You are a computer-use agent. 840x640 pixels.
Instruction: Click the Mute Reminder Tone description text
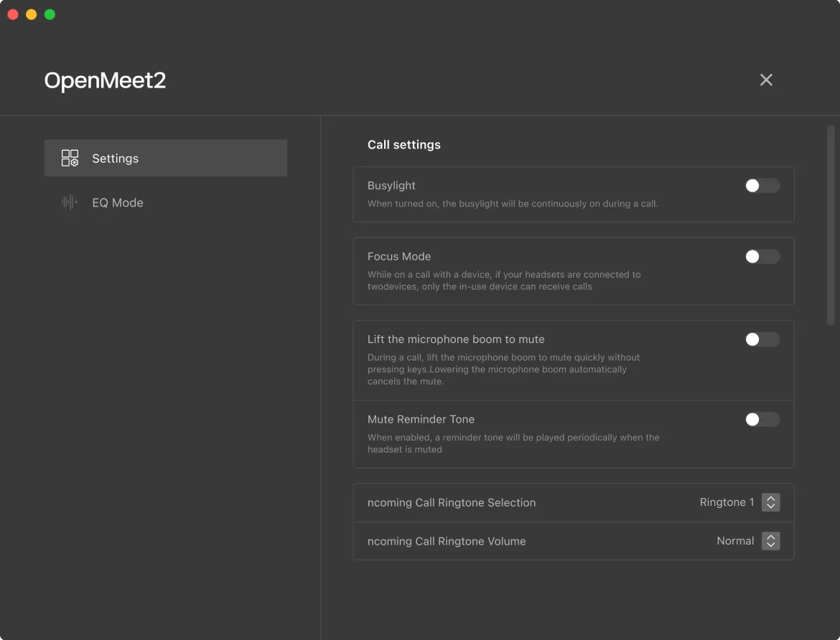click(x=513, y=443)
